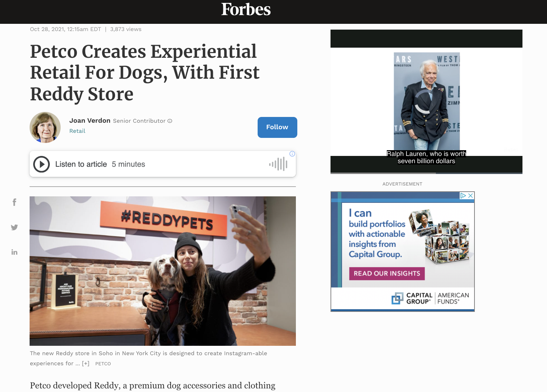Click READ OUR INSIGHTS button
The width and height of the screenshot is (547, 392).
[387, 274]
